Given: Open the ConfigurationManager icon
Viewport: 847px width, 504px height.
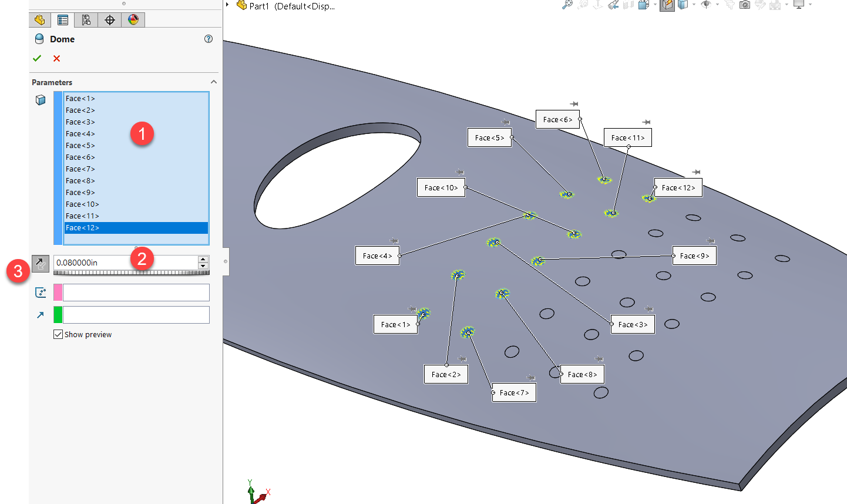Looking at the screenshot, I should (86, 19).
